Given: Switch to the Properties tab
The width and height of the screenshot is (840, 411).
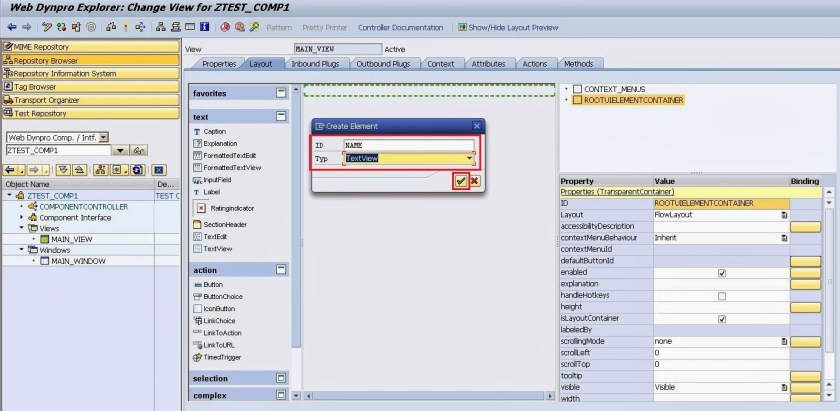Looking at the screenshot, I should coord(219,64).
